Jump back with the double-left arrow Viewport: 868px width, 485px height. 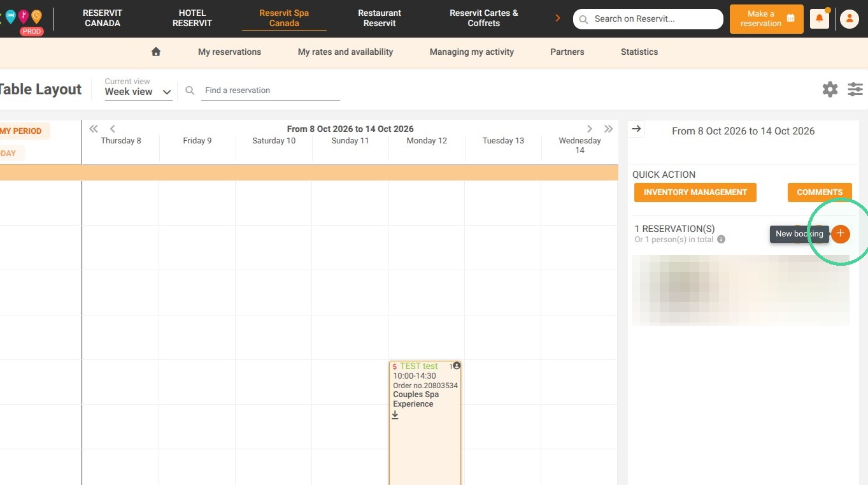94,129
